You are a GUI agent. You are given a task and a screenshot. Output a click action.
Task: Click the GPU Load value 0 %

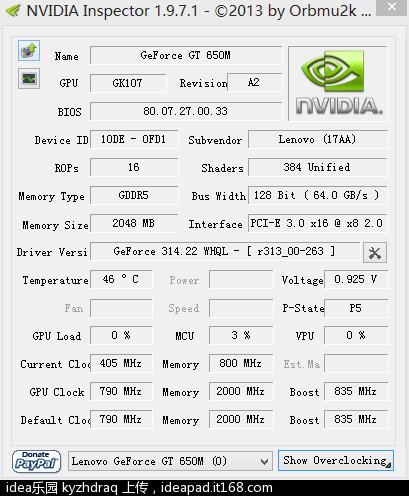click(121, 335)
